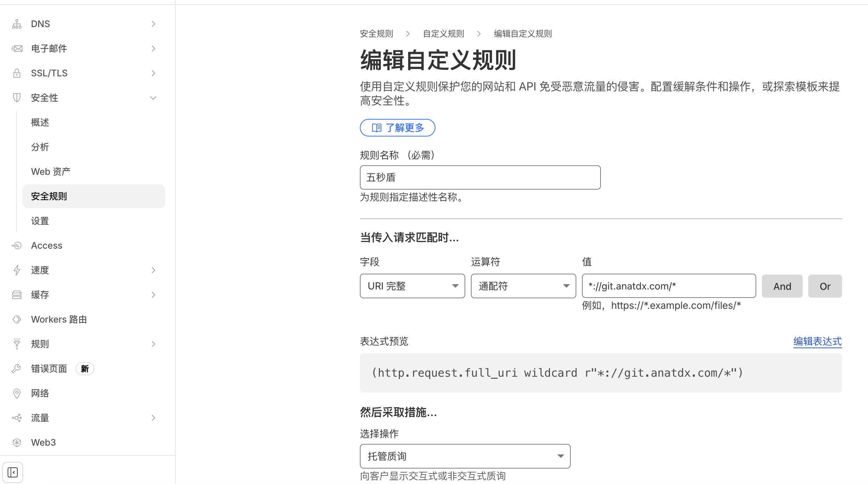Viewport: 868px width, 484px height.
Task: Click the DNS network icon in sidebar
Action: tap(17, 24)
